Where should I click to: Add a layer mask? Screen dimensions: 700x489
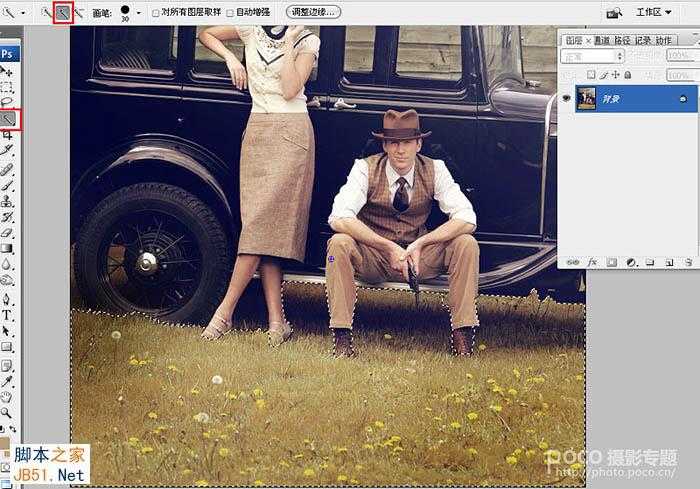(612, 263)
